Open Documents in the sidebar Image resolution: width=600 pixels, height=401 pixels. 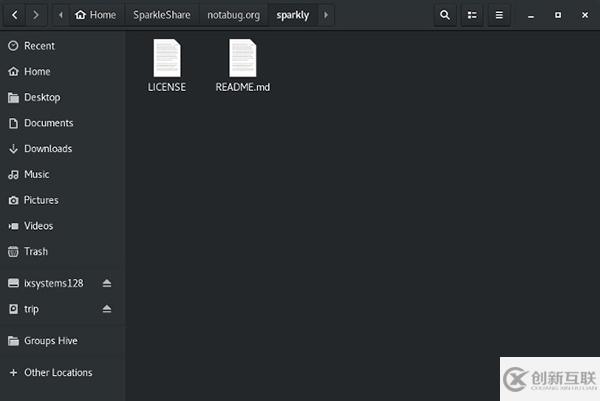(62, 123)
